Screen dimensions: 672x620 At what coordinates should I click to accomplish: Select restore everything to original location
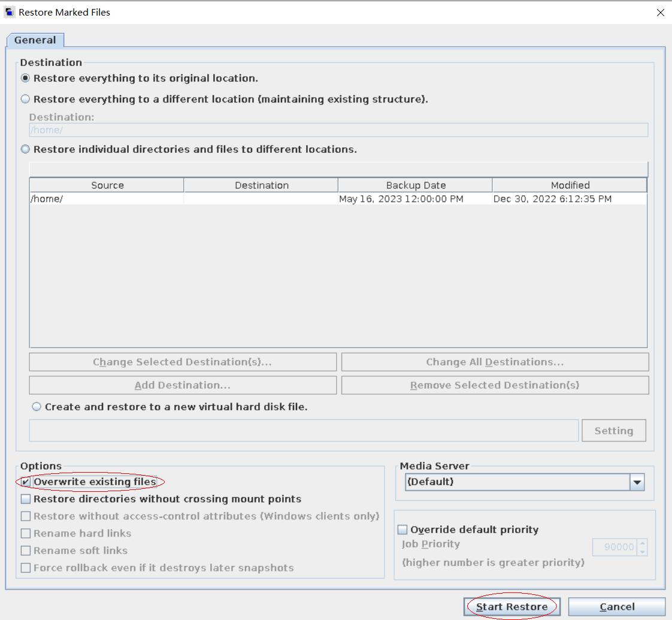[26, 78]
